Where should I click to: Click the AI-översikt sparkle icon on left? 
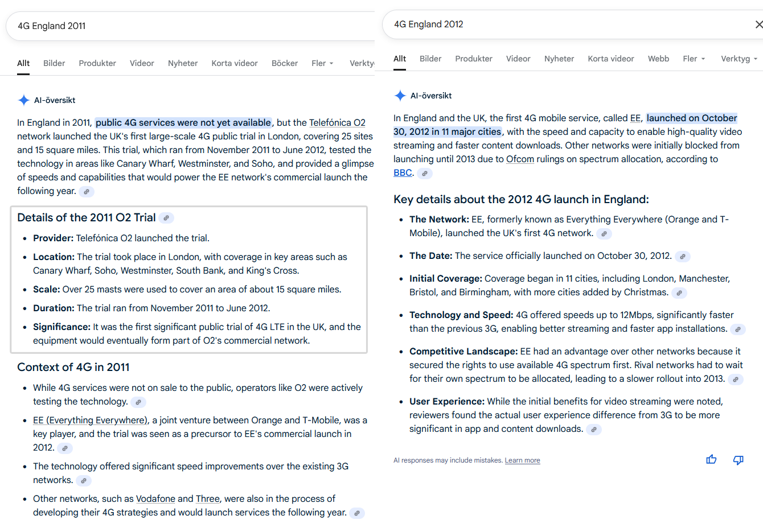point(24,100)
